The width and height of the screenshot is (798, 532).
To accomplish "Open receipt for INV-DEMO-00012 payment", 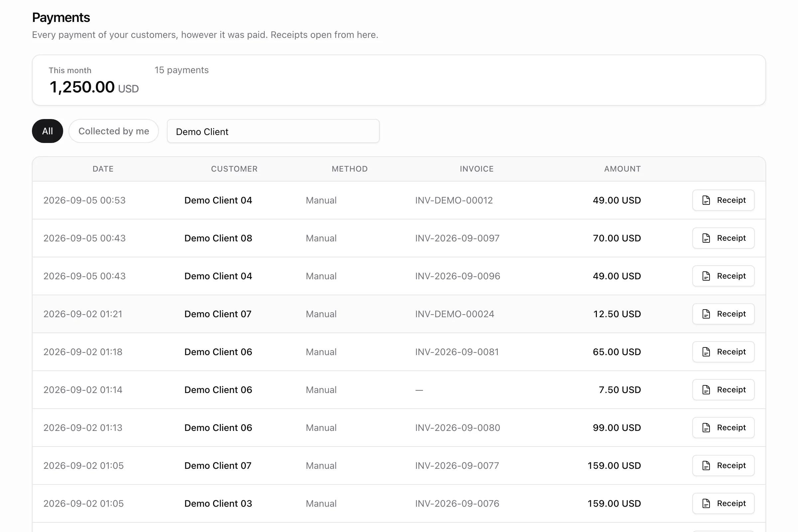I will click(724, 200).
